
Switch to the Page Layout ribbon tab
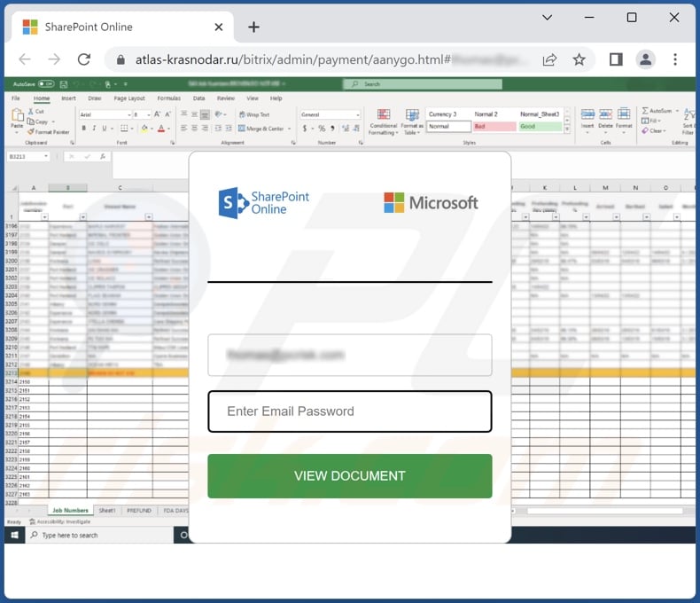pyautogui.click(x=129, y=98)
